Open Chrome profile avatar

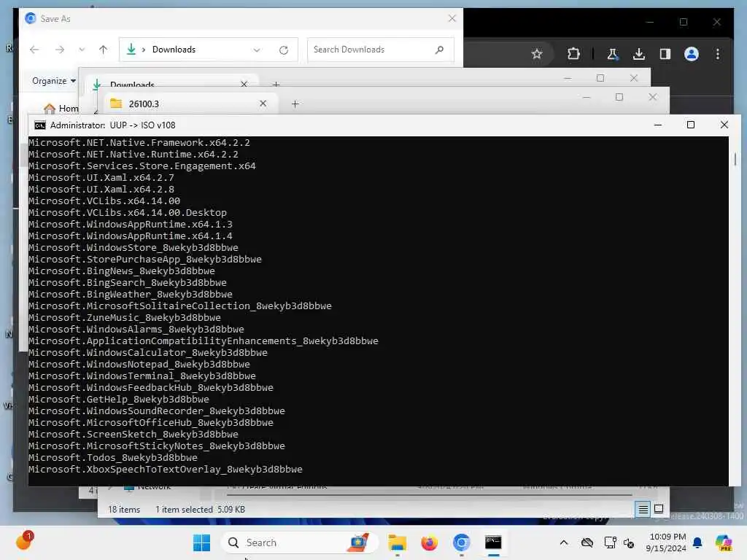coord(692,54)
